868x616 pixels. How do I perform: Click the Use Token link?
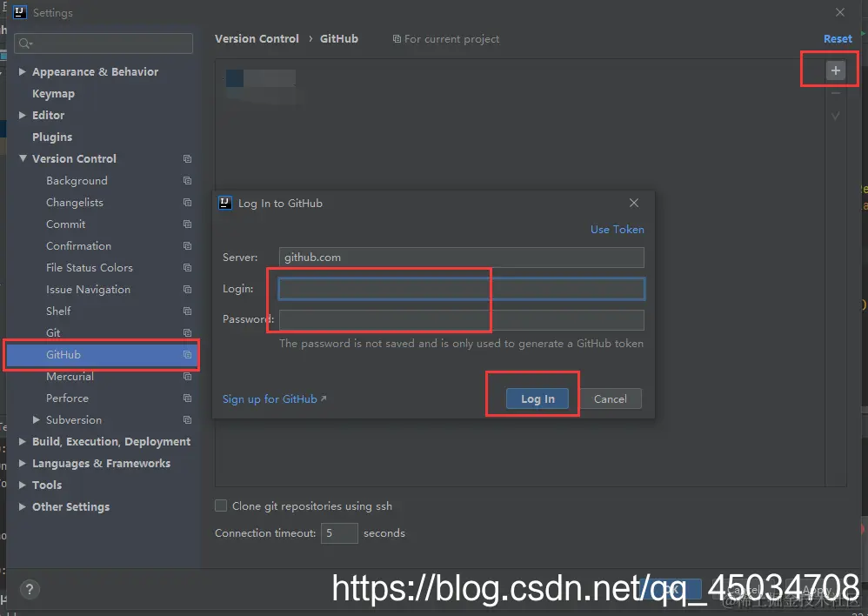pyautogui.click(x=618, y=230)
